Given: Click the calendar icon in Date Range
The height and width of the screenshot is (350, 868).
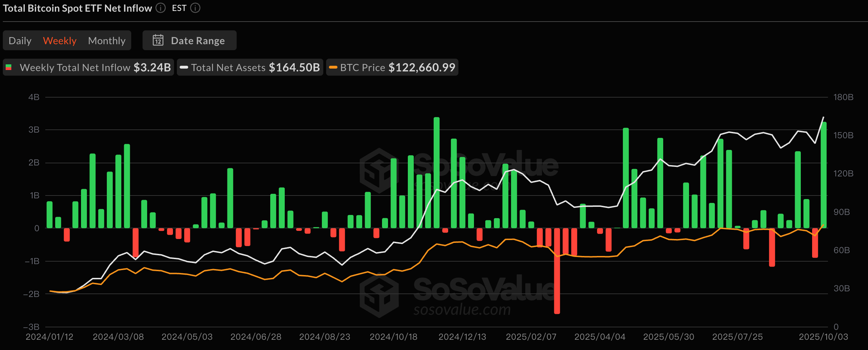Looking at the screenshot, I should [158, 40].
